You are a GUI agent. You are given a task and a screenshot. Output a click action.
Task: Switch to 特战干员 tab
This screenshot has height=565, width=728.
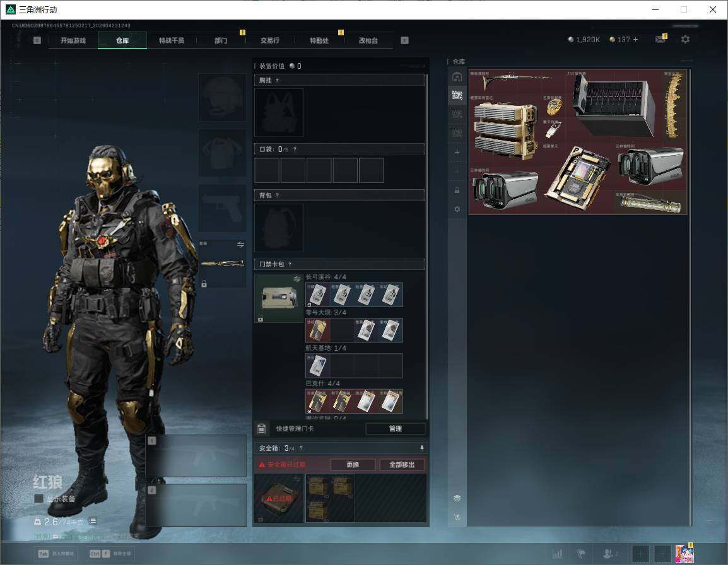[172, 40]
